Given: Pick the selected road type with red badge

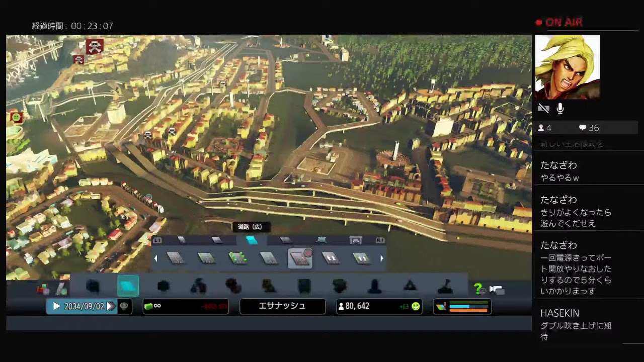Looking at the screenshot, I should (x=300, y=258).
